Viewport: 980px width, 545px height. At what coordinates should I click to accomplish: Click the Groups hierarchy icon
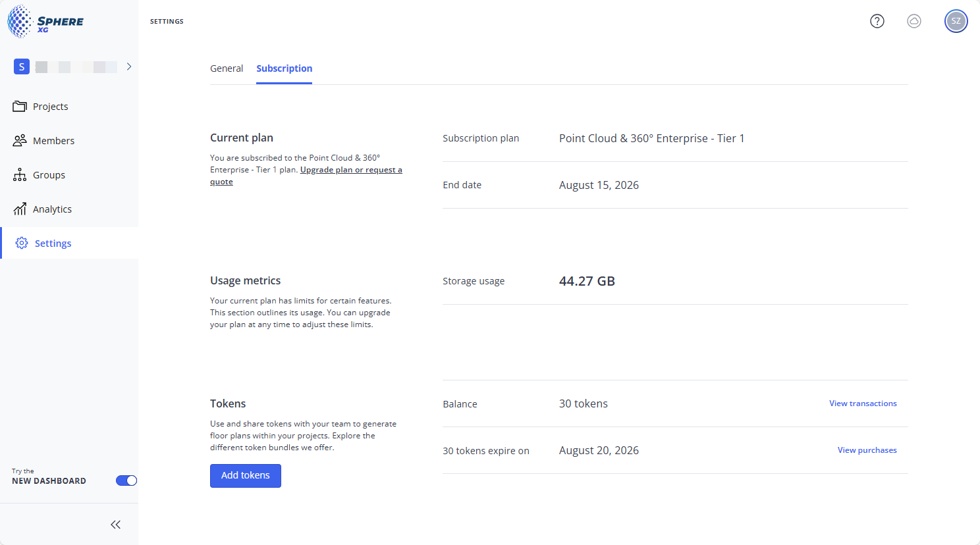click(20, 175)
